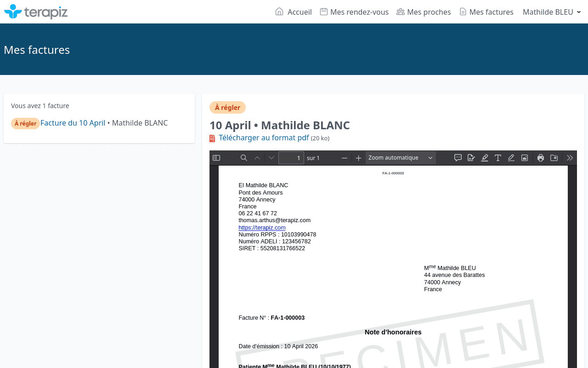588x368 pixels.
Task: Click the SIRET : 55208131766522 line
Action: [x=271, y=248]
